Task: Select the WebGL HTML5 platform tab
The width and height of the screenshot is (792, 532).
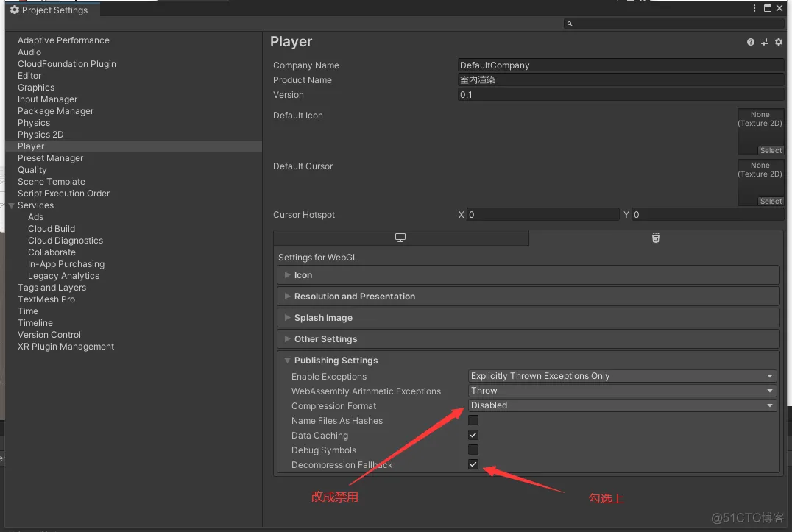Action: [655, 238]
